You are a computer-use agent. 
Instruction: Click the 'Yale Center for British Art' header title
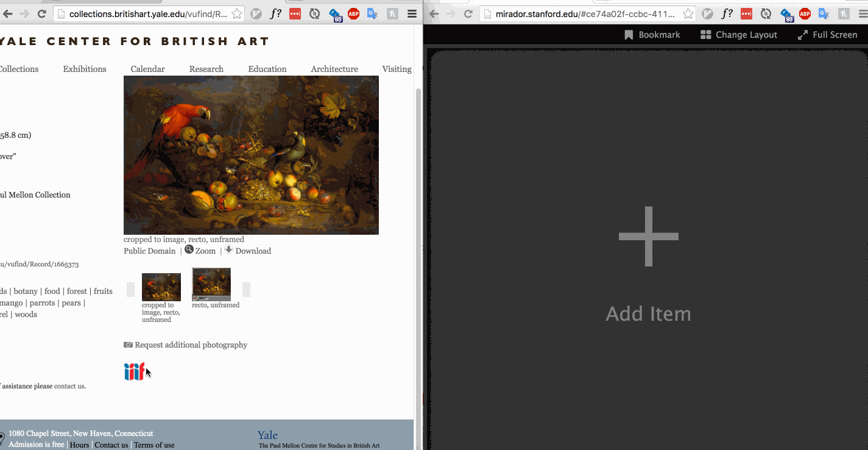(x=135, y=41)
